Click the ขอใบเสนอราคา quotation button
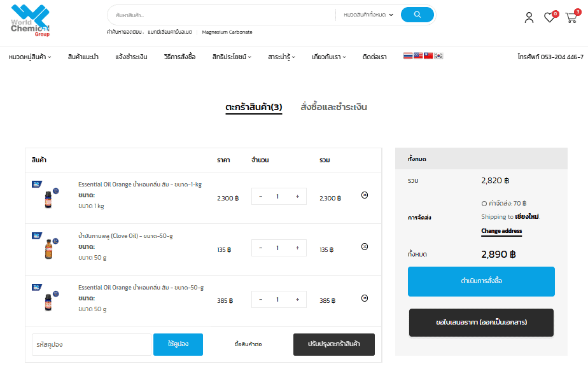Screen dimensions: 588x392 pyautogui.click(x=481, y=323)
